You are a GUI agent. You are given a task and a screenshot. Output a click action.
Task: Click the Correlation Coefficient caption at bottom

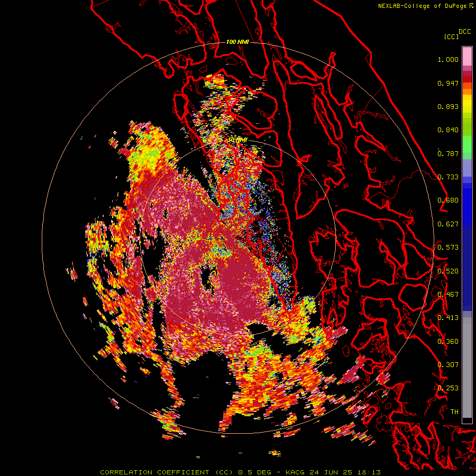240,472
